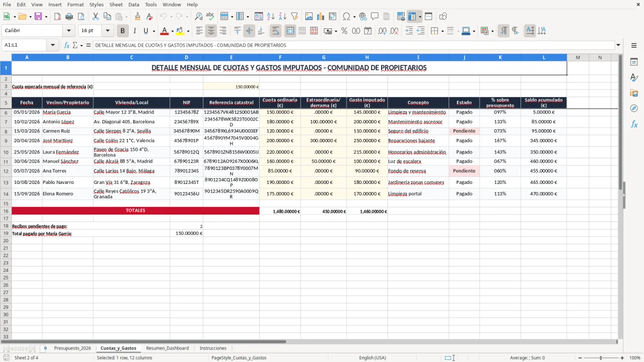
Task: Export directly as PDF
Action: coord(57,17)
